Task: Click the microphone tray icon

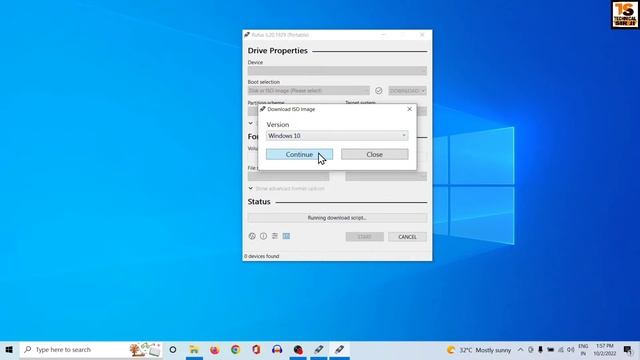Action: [x=540, y=350]
